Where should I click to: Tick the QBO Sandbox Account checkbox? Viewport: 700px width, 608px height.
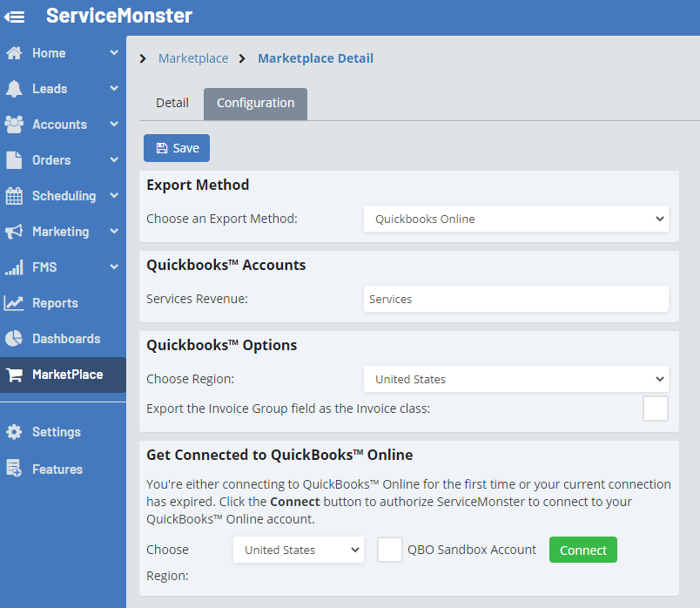pyautogui.click(x=390, y=550)
